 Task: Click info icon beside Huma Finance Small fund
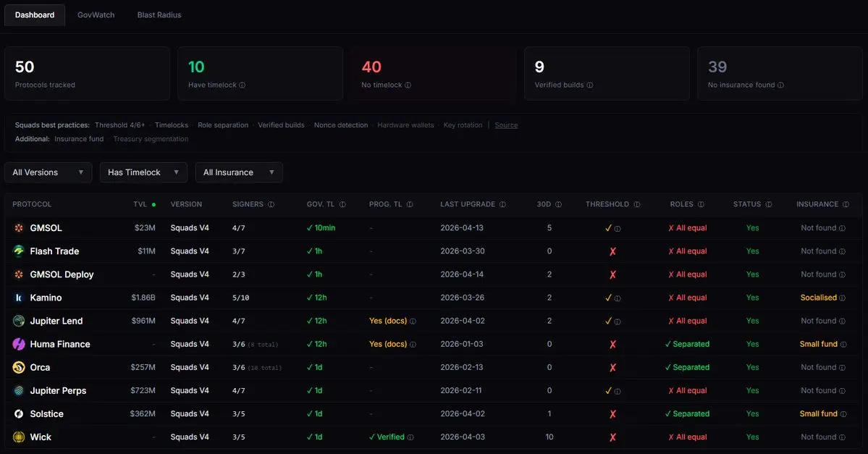pos(843,345)
